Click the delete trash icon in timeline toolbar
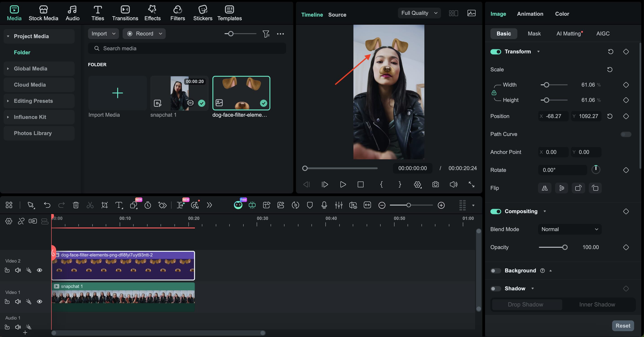Viewport: 644px width, 337px height. tap(76, 205)
